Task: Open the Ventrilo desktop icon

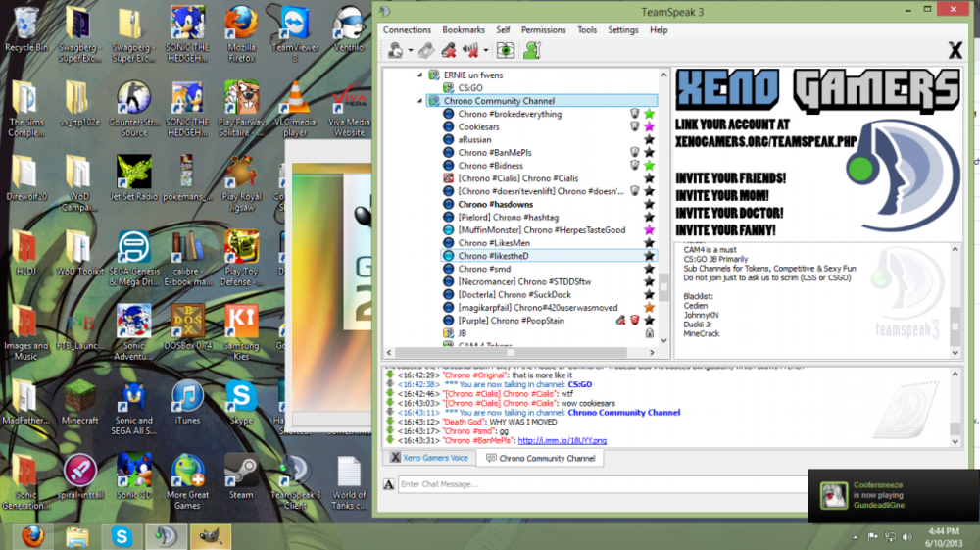Action: coord(349,28)
